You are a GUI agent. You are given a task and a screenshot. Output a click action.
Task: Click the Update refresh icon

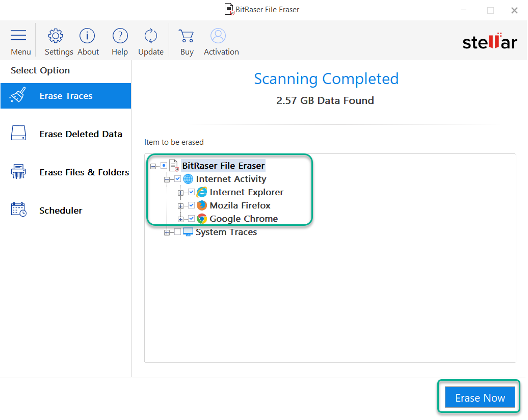(x=150, y=36)
